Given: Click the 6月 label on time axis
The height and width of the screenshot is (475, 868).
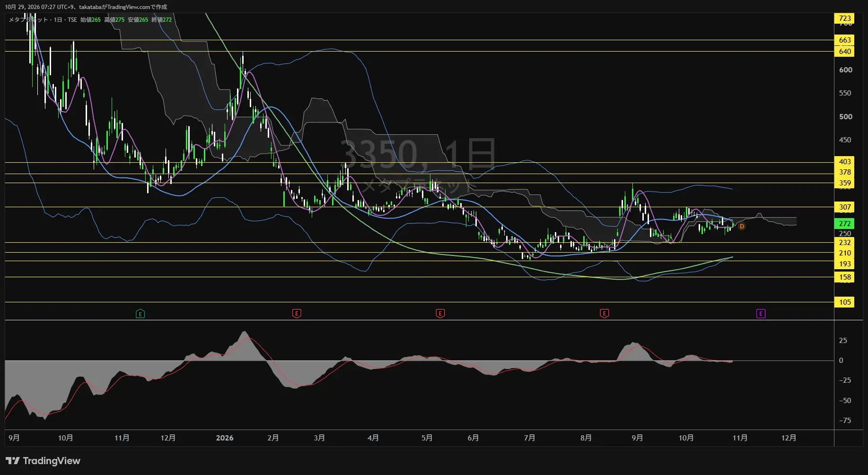Looking at the screenshot, I should pos(473,438).
